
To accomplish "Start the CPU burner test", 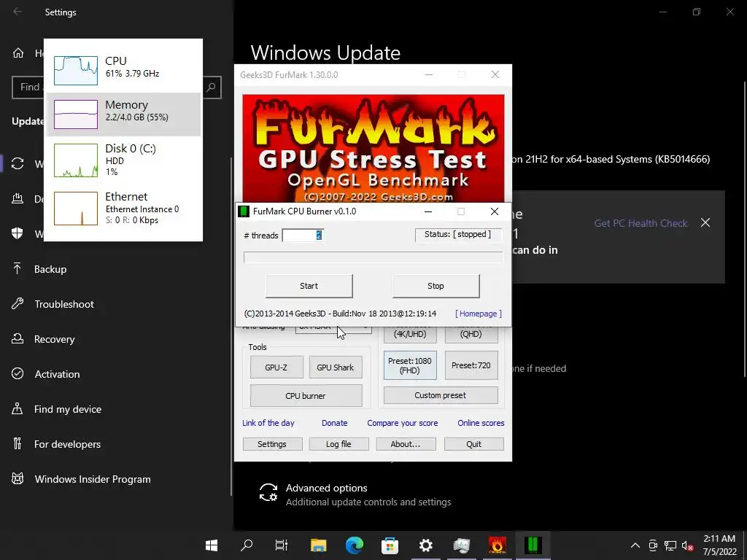I will (x=309, y=286).
